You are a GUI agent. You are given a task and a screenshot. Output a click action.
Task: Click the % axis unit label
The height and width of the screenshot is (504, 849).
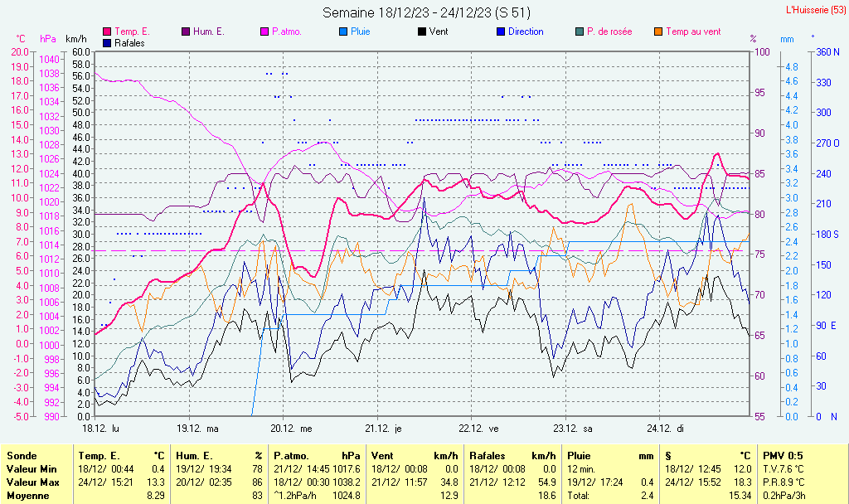point(753,39)
